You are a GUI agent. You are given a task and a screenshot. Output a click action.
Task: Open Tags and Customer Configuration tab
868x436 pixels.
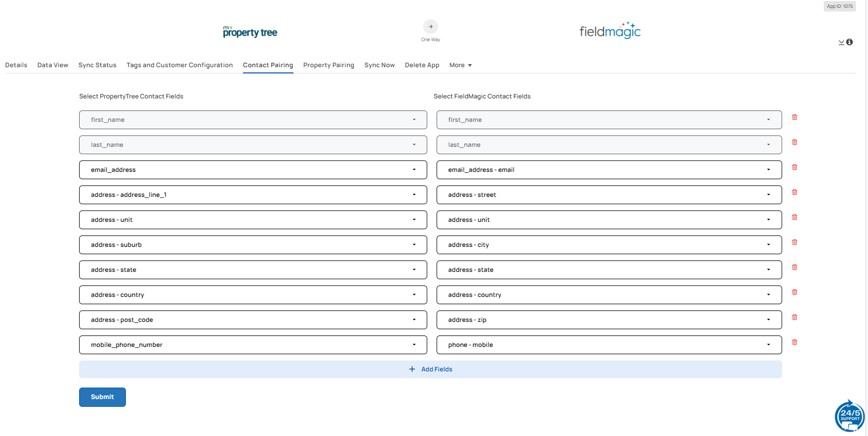point(180,65)
